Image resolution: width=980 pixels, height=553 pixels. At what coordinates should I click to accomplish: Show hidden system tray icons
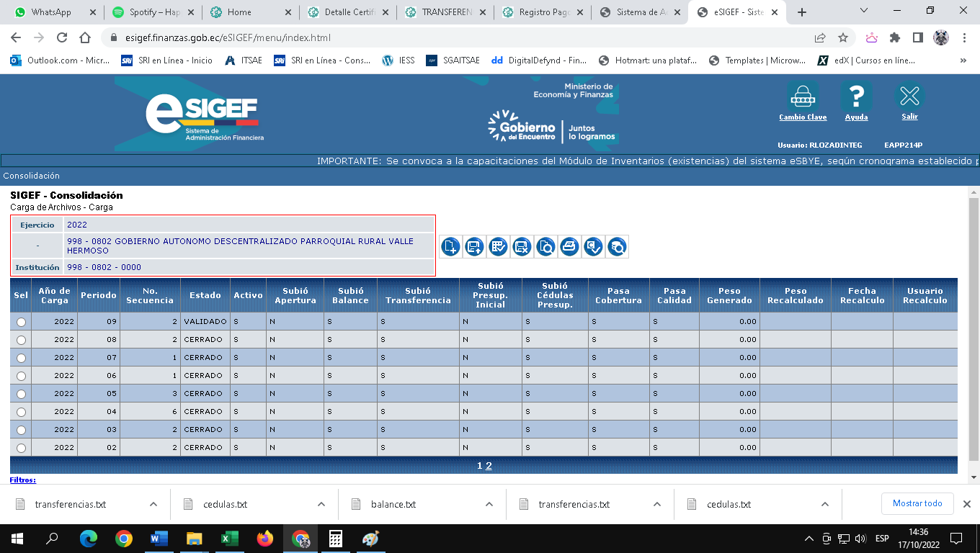click(x=809, y=539)
